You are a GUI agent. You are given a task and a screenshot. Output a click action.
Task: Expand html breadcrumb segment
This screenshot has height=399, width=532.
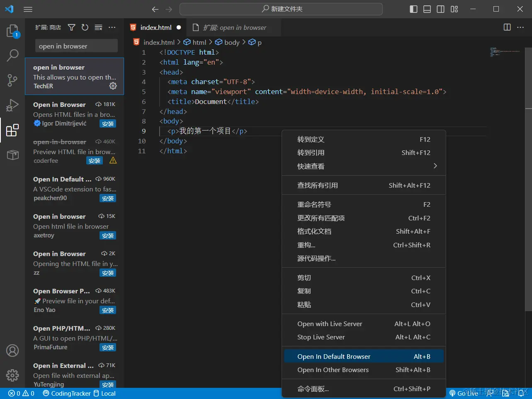(x=195, y=42)
